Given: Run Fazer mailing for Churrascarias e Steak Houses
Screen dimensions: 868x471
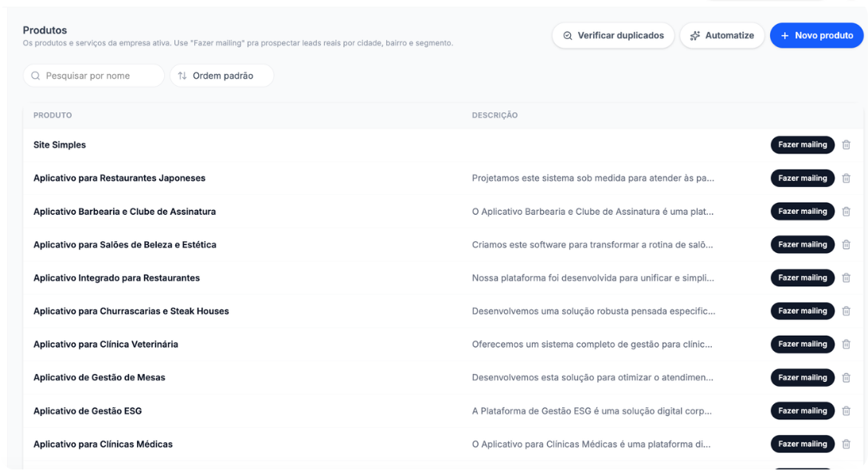Looking at the screenshot, I should (x=802, y=310).
